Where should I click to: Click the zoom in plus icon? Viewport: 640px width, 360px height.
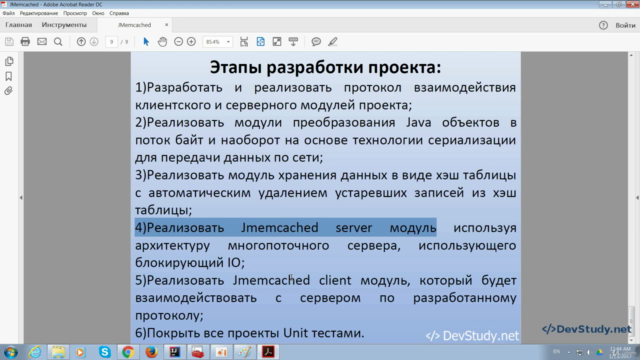[x=191, y=42]
